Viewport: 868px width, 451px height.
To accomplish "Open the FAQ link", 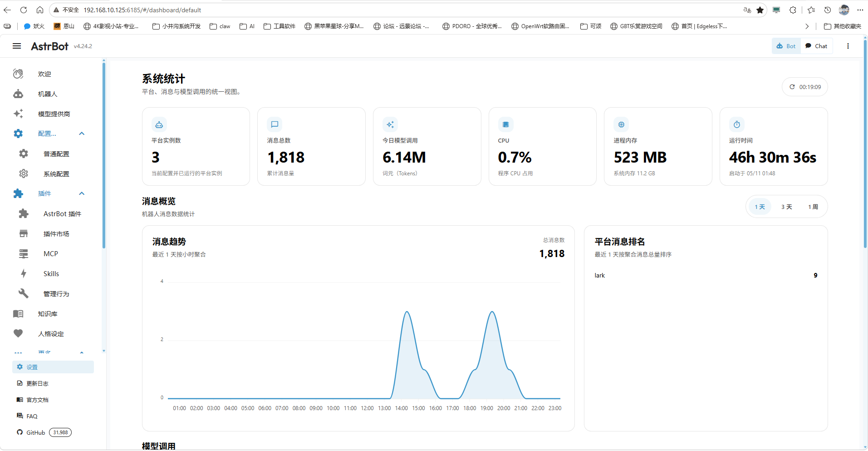I will coord(53,416).
